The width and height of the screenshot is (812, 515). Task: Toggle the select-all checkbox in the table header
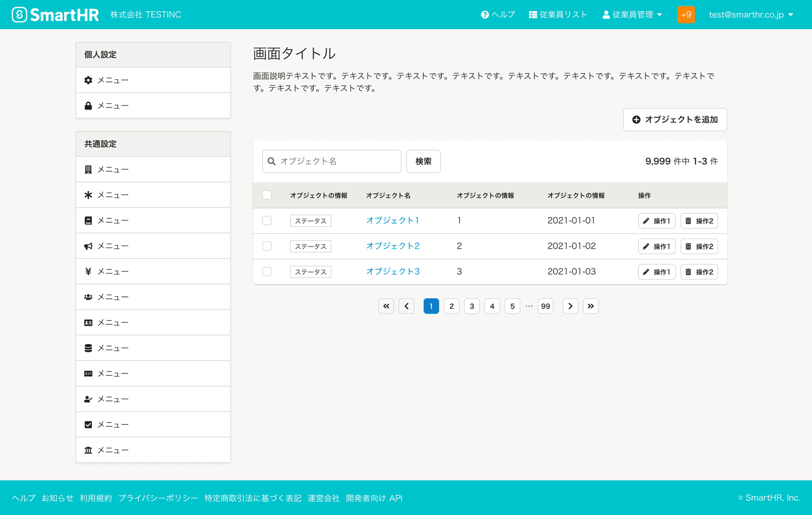click(267, 195)
